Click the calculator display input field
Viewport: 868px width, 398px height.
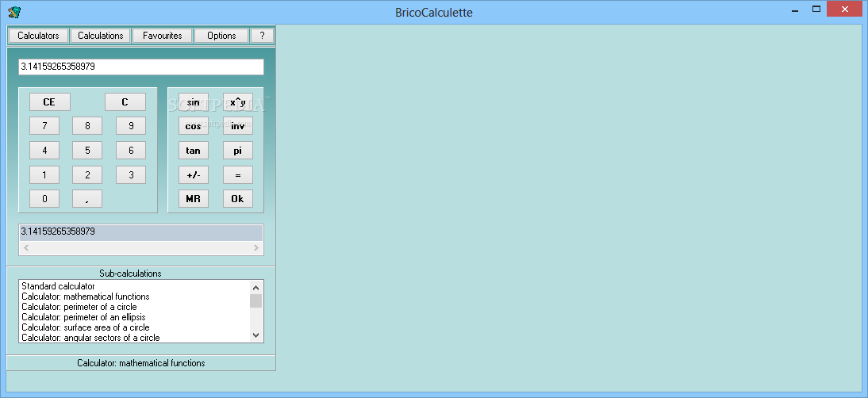click(141, 67)
